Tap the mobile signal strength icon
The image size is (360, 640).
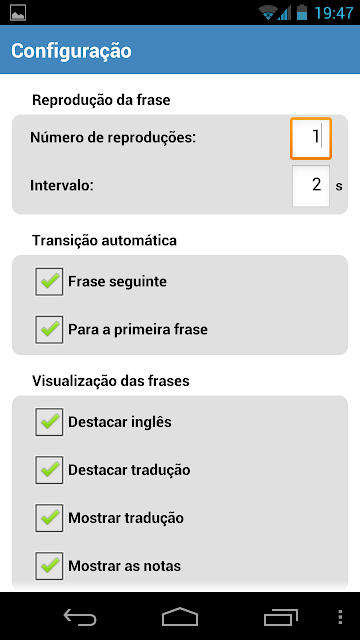click(284, 13)
